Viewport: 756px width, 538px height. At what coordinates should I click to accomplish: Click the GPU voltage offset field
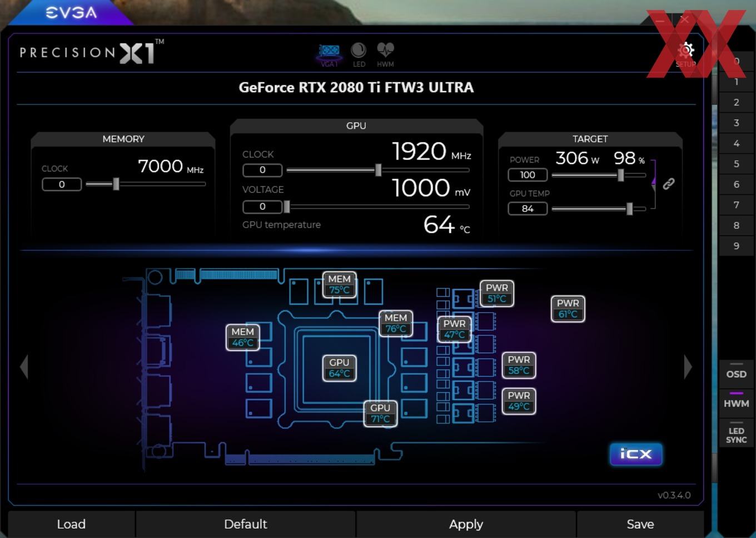point(262,206)
